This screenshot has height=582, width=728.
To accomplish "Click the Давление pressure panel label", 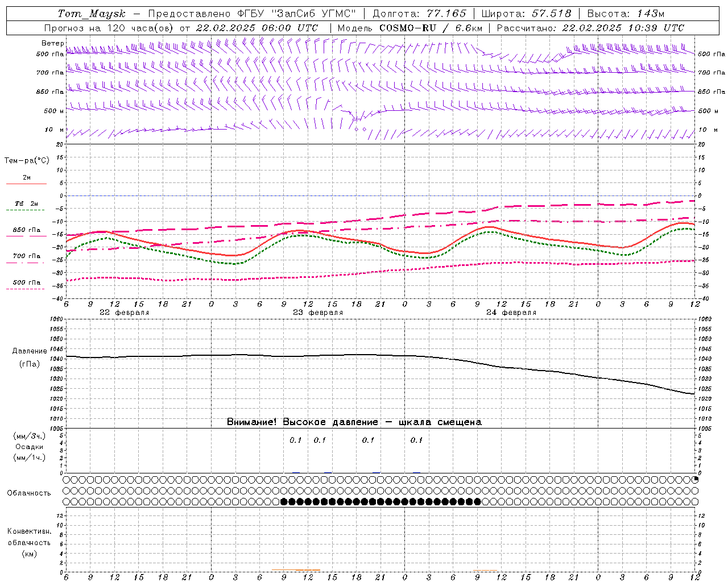I will 30,351.
